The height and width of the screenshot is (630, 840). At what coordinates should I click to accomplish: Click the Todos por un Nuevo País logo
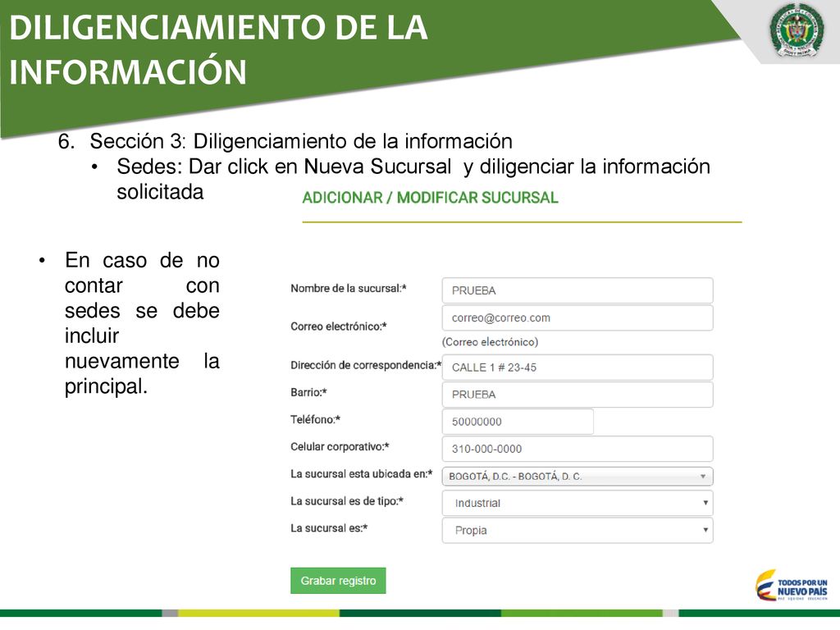click(x=792, y=586)
